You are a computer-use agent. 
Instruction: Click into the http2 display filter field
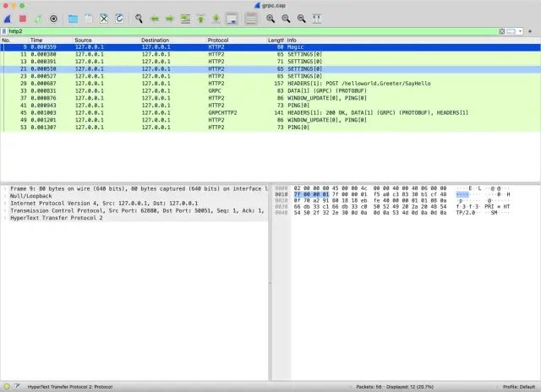(x=253, y=31)
